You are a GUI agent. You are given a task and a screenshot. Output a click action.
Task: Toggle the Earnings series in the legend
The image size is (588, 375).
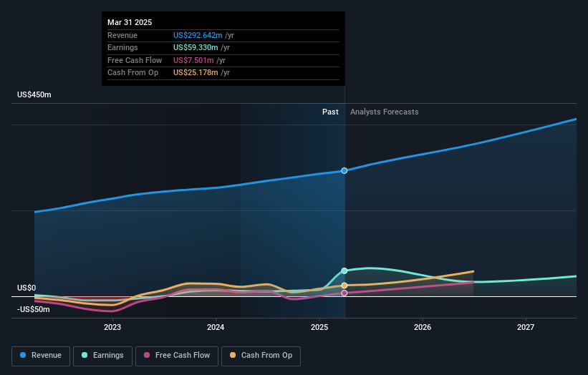102,356
